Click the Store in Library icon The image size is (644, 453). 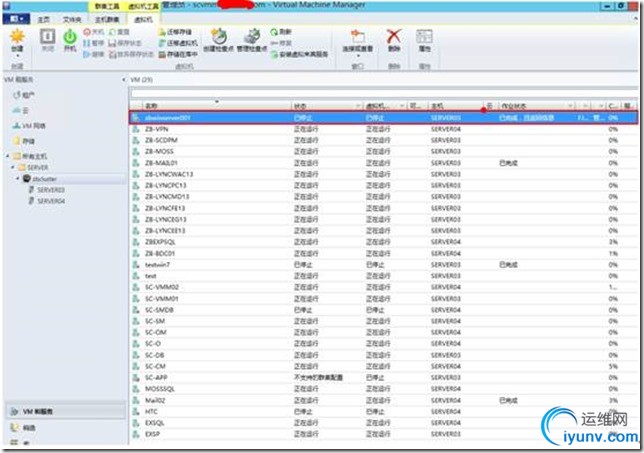click(x=162, y=54)
